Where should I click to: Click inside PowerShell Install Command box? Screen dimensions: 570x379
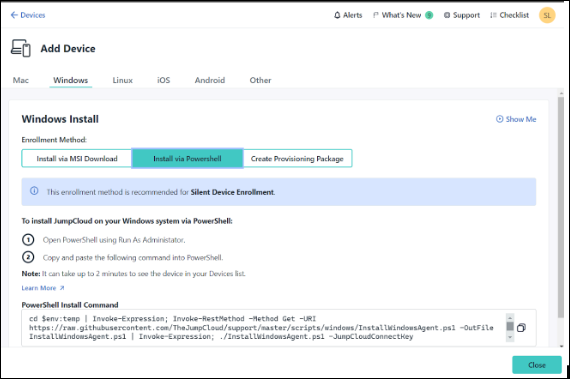[x=279, y=328]
